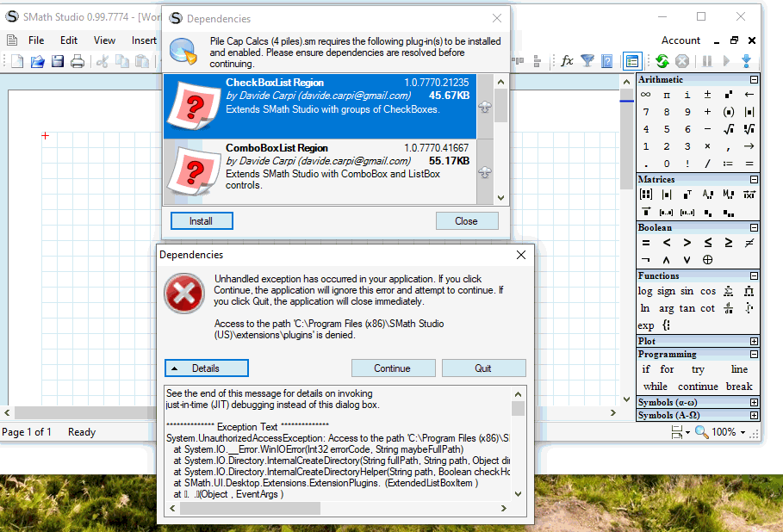Insert the pi symbol from Arithmetic panel

667,95
